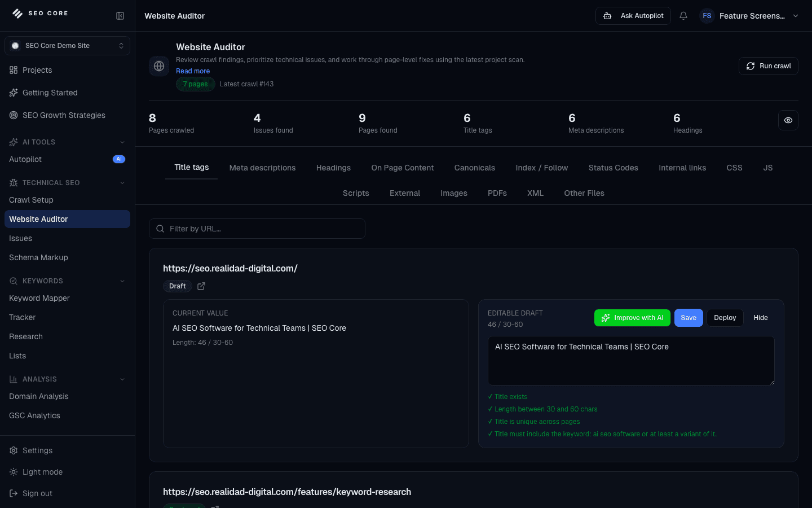Open the SEO Core Demo Site selector

click(x=67, y=46)
